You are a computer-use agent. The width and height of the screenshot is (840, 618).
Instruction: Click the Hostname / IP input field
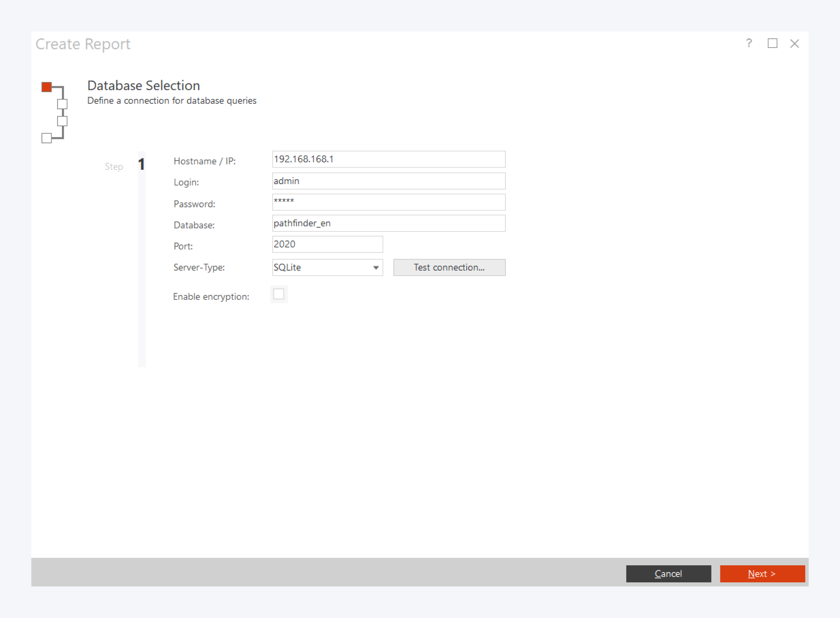tap(389, 159)
